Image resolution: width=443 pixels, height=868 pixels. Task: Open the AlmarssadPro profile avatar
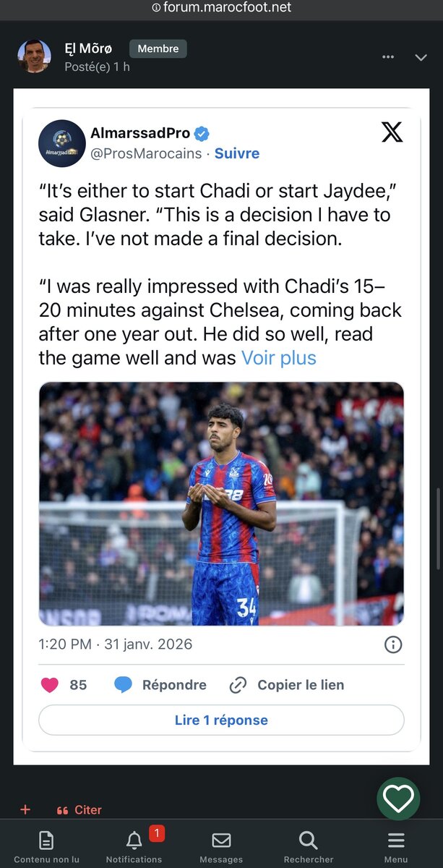coord(62,143)
